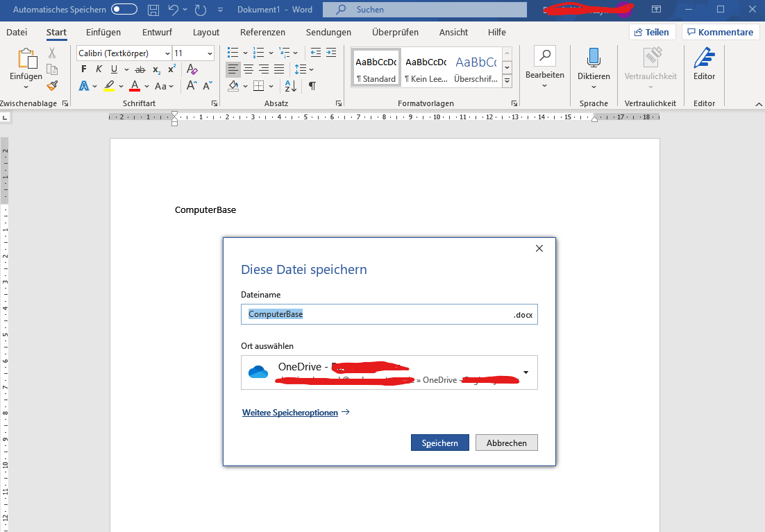Click the Einfügen paste clipboard icon
This screenshot has width=765, height=532.
pyautogui.click(x=27, y=58)
